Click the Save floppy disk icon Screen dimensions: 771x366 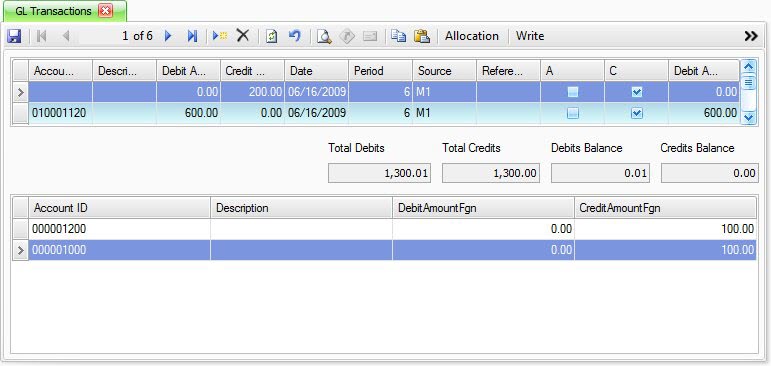[x=14, y=36]
